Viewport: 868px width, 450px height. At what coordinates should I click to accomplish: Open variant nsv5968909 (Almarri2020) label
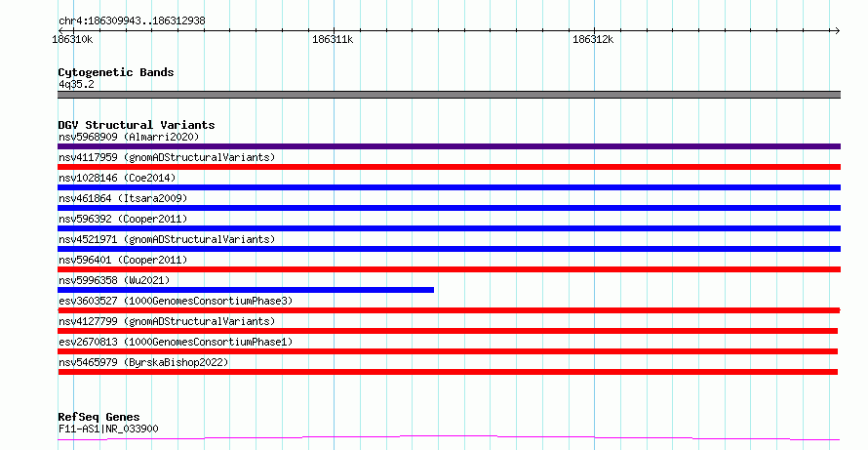129,137
